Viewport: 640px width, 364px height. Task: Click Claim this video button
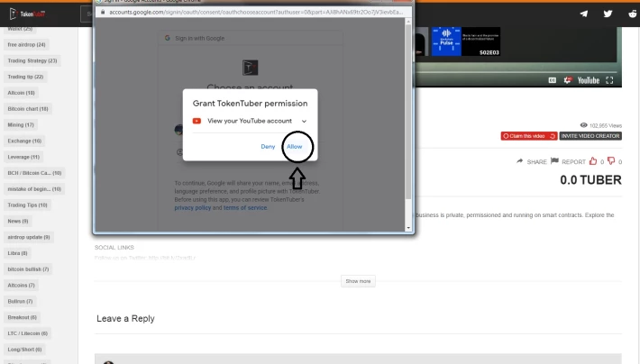tap(529, 136)
